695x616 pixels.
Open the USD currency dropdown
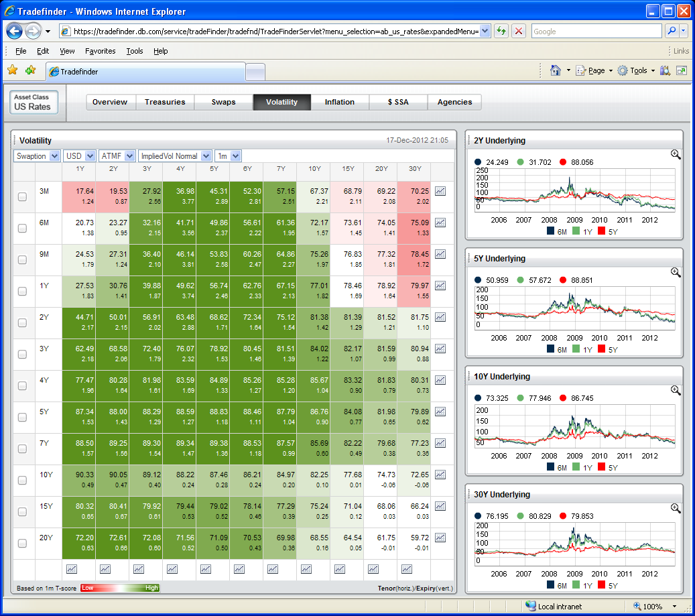coord(80,156)
